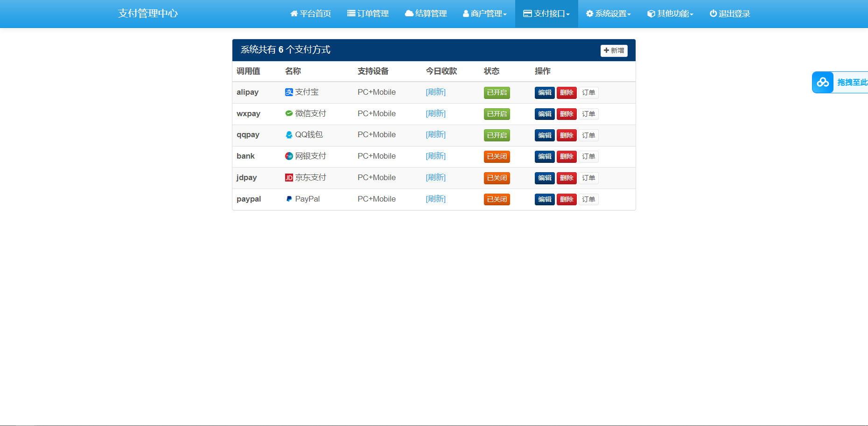Image resolution: width=868 pixels, height=426 pixels.
Task: Click the WeChat Pay logo icon
Action: click(x=289, y=113)
